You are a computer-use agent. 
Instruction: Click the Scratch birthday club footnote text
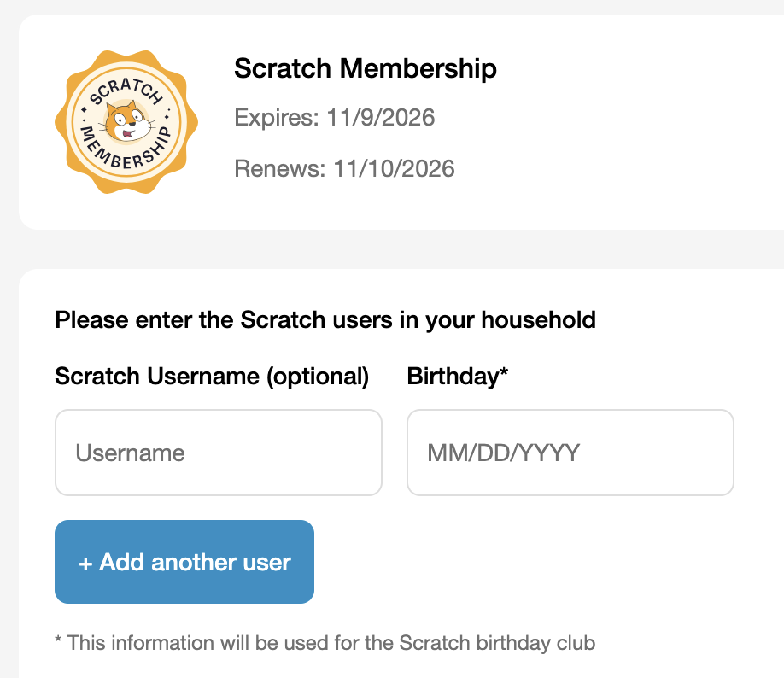(330, 642)
